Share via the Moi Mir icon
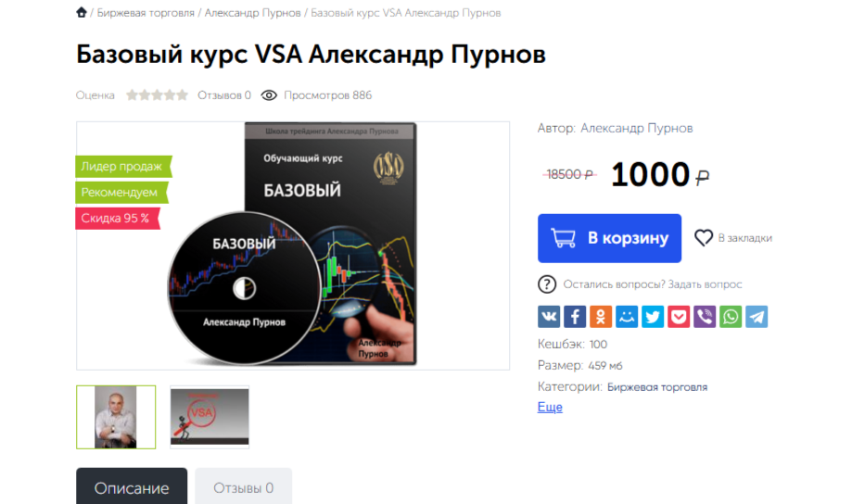The height and width of the screenshot is (504, 852). 627,317
